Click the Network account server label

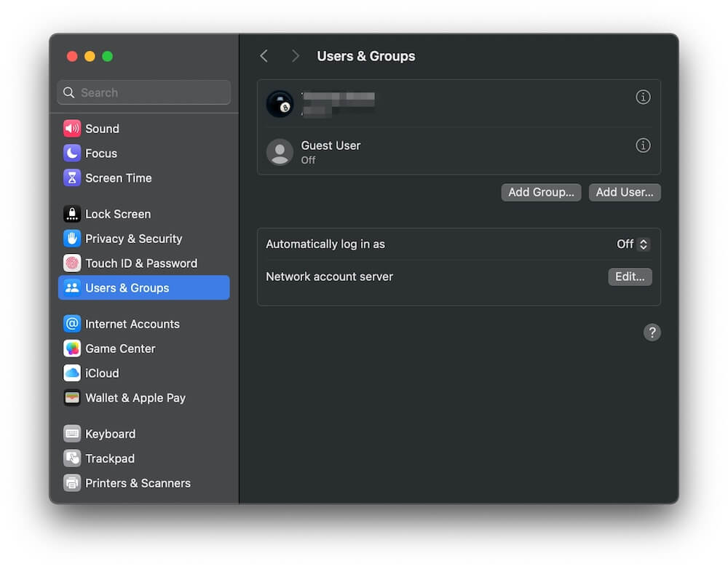click(329, 276)
